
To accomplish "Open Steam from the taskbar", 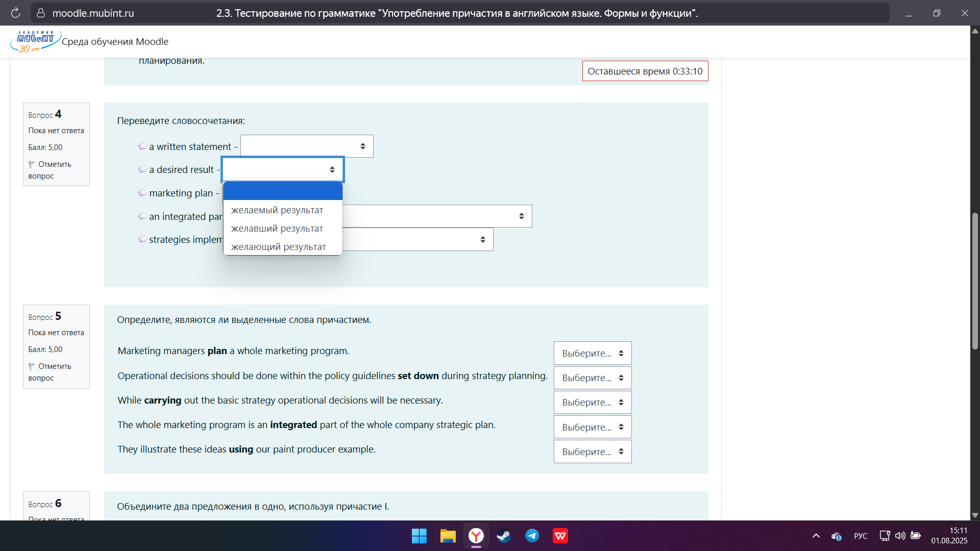I will (x=504, y=536).
